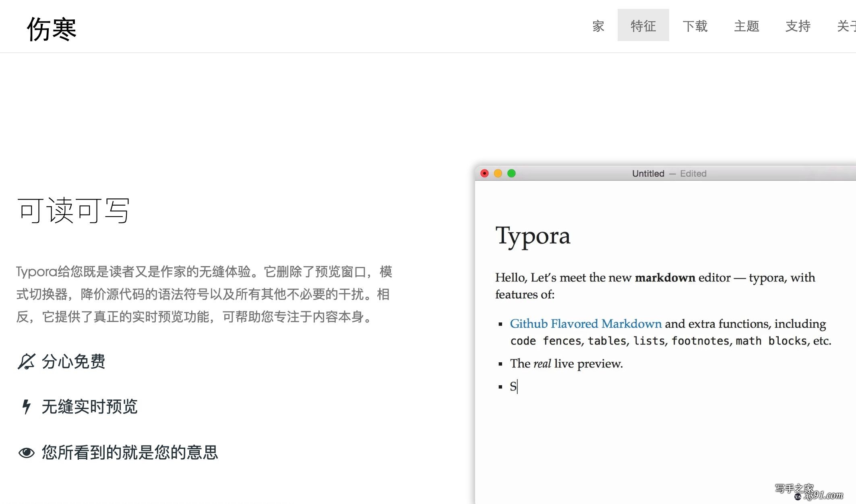
Task: Click the eye icon beside 您所看到的
Action: (27, 452)
